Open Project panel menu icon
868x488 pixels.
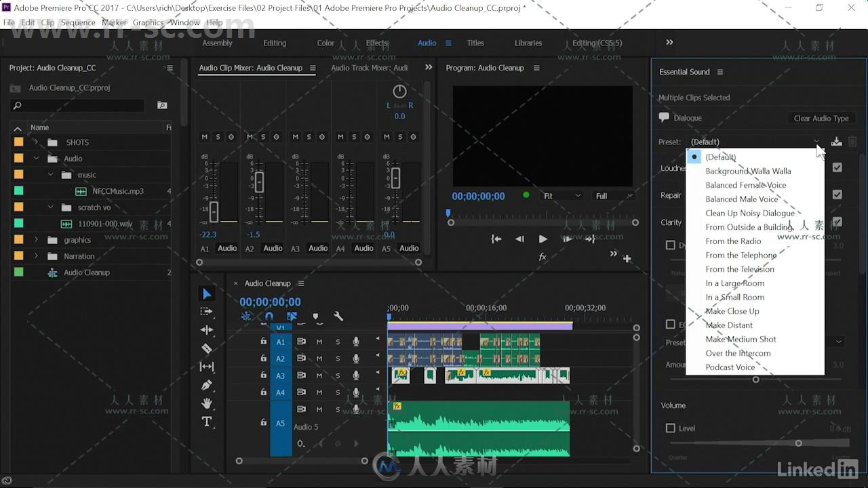click(170, 68)
